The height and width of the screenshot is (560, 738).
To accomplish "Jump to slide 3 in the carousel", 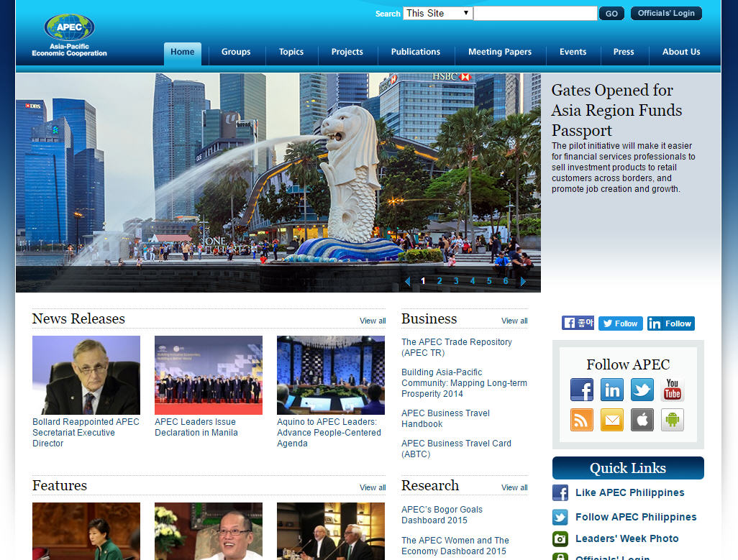I will [x=456, y=281].
